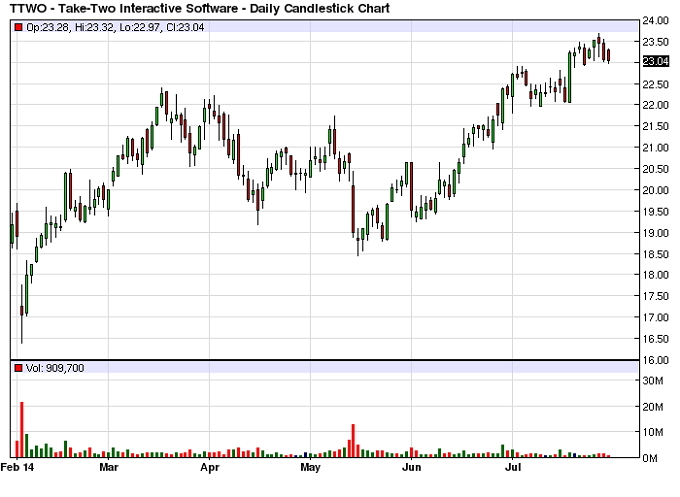
Task: Click the 19.50 price axis label
Action: point(655,212)
